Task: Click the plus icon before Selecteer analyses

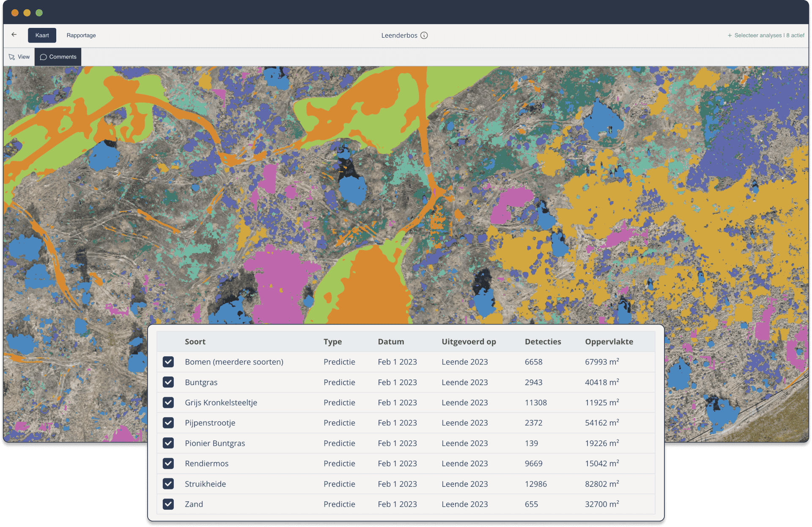Action: (x=730, y=35)
